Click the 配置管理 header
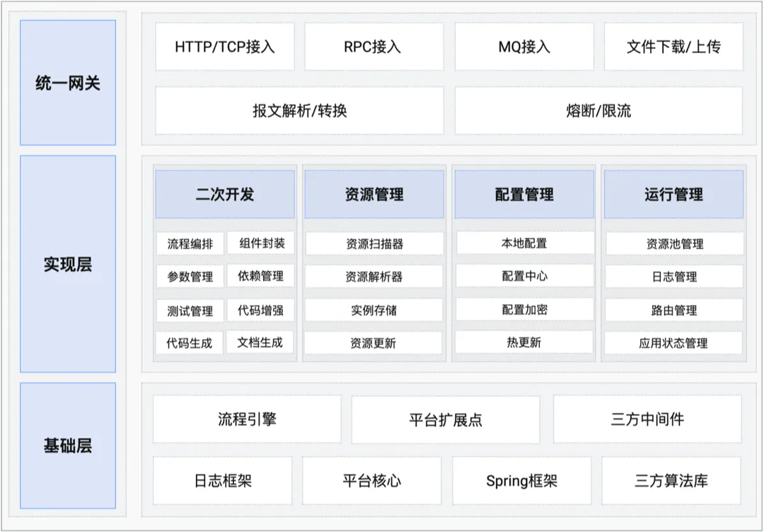Image resolution: width=764 pixels, height=532 pixels. point(523,194)
